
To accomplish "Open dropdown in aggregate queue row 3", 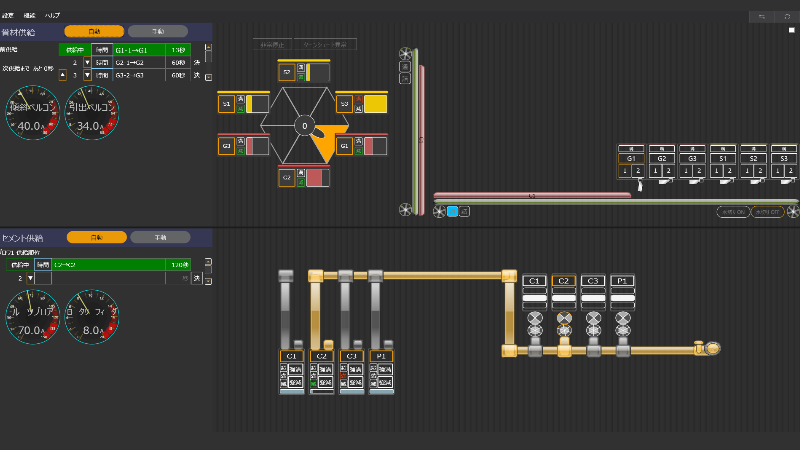I will [x=86, y=75].
